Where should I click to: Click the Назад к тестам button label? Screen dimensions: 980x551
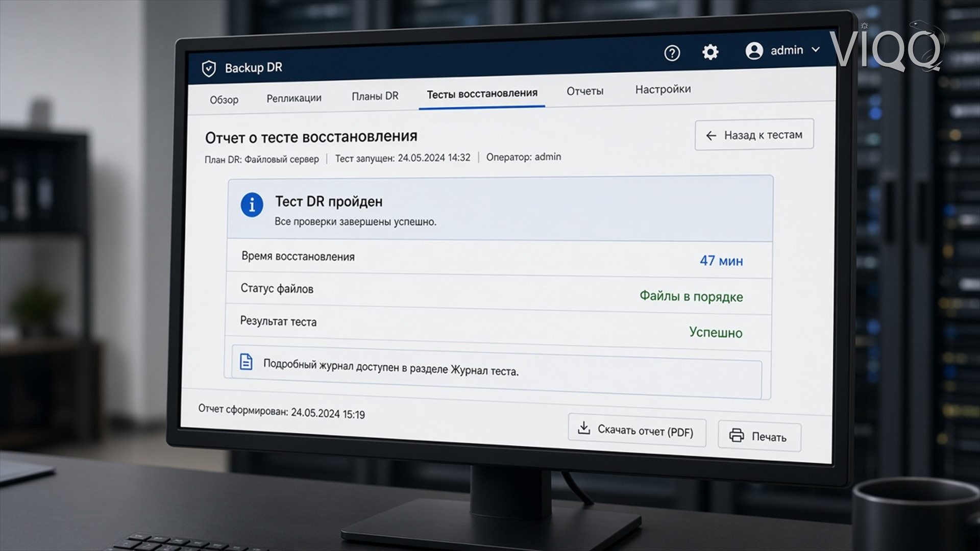(763, 135)
